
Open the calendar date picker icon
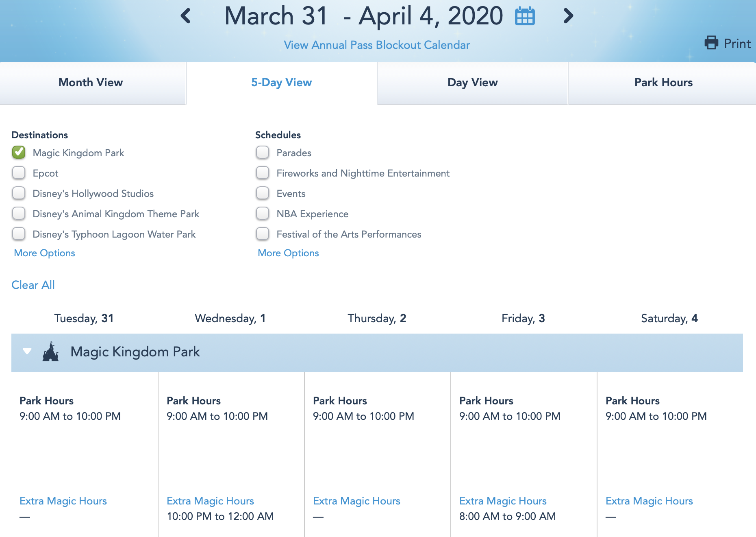tap(525, 16)
